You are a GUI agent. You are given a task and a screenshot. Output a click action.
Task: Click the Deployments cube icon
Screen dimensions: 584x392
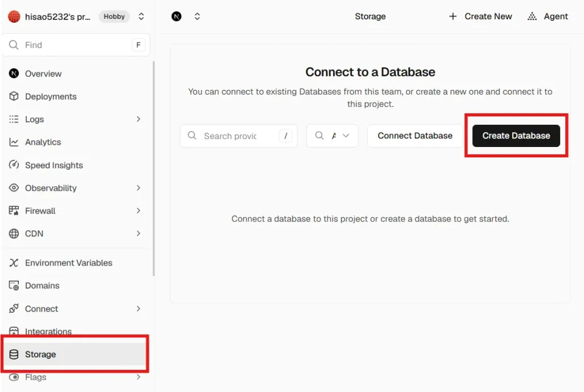(x=14, y=96)
